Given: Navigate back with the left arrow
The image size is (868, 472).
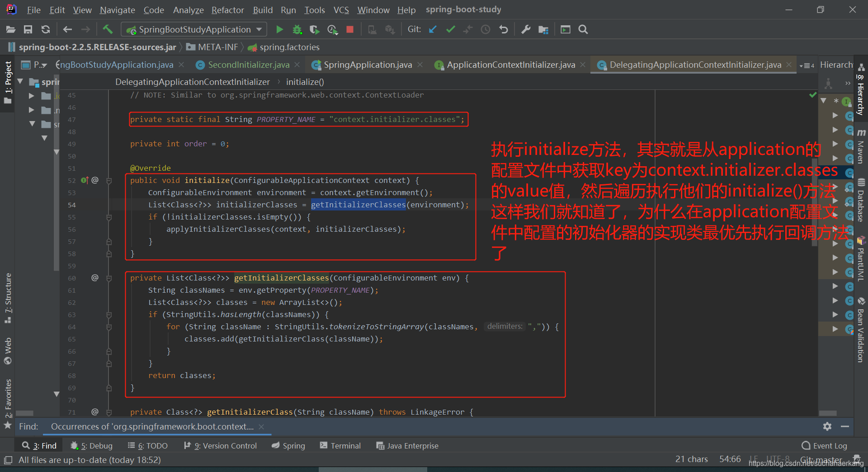Looking at the screenshot, I should point(68,30).
